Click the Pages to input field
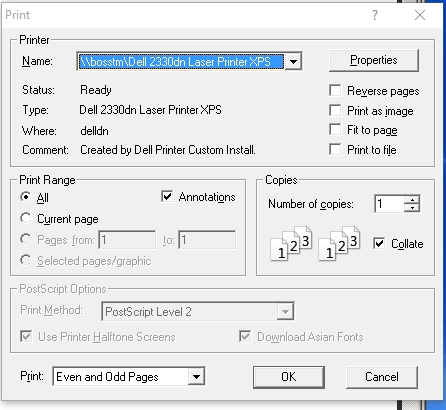Image resolution: width=446 pixels, height=410 pixels. point(207,240)
